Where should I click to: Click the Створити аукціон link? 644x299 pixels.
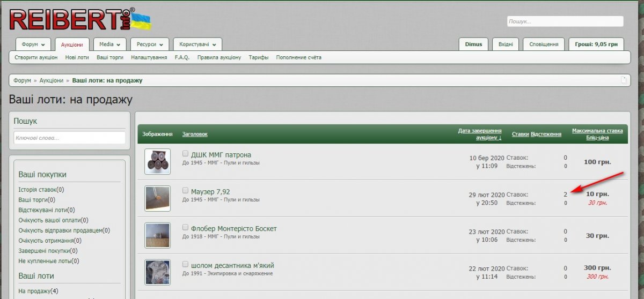click(36, 57)
